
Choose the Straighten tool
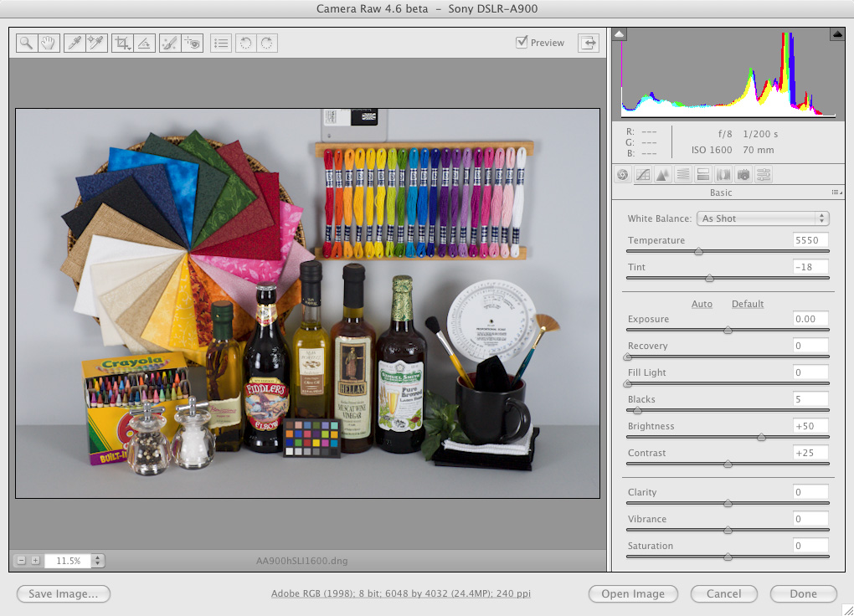[x=144, y=44]
